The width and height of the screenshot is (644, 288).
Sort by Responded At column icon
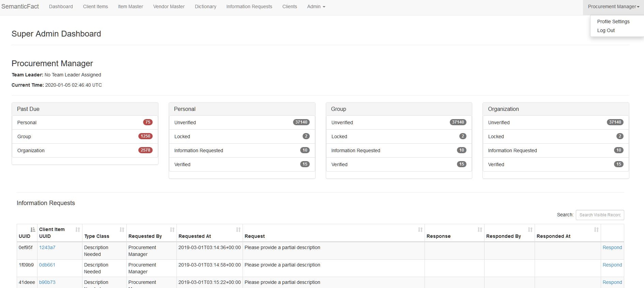tap(596, 230)
